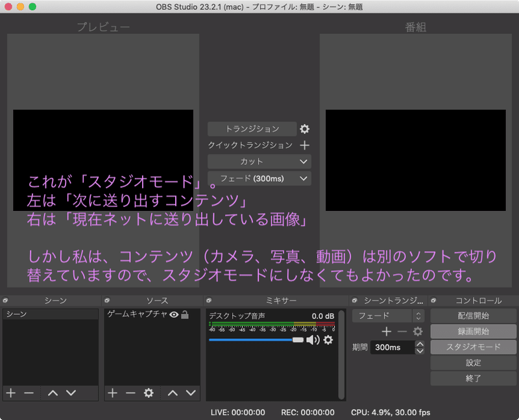Move source up in the list
Screen dimensions: 519x420
point(173,393)
